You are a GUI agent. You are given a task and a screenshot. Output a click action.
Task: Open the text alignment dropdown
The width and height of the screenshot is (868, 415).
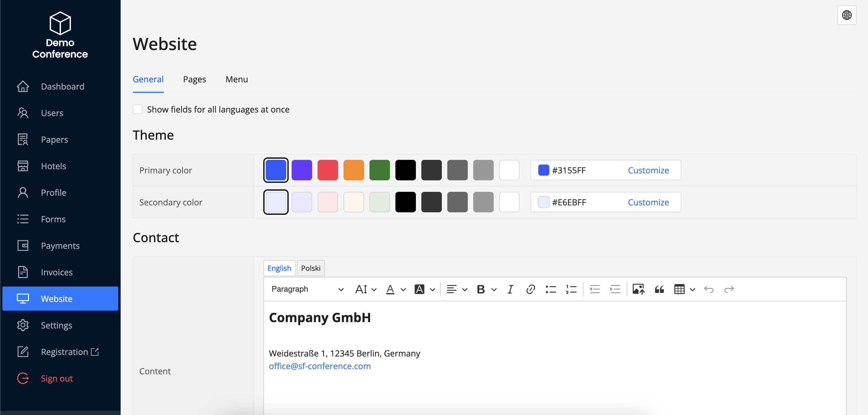click(456, 289)
